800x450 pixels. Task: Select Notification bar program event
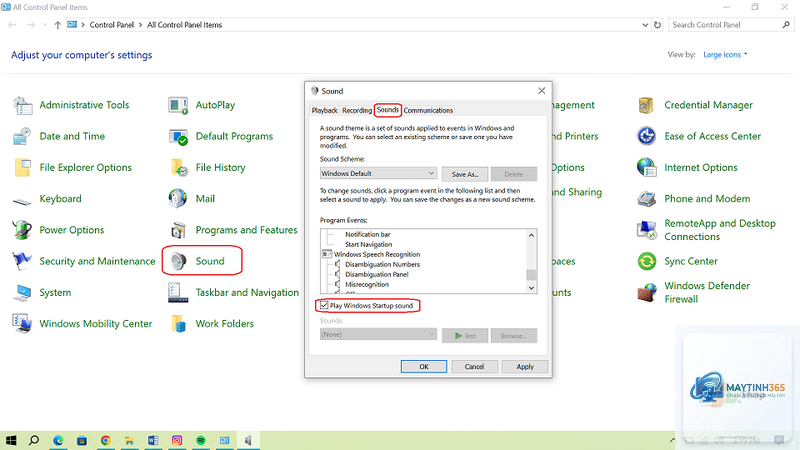[x=367, y=234]
